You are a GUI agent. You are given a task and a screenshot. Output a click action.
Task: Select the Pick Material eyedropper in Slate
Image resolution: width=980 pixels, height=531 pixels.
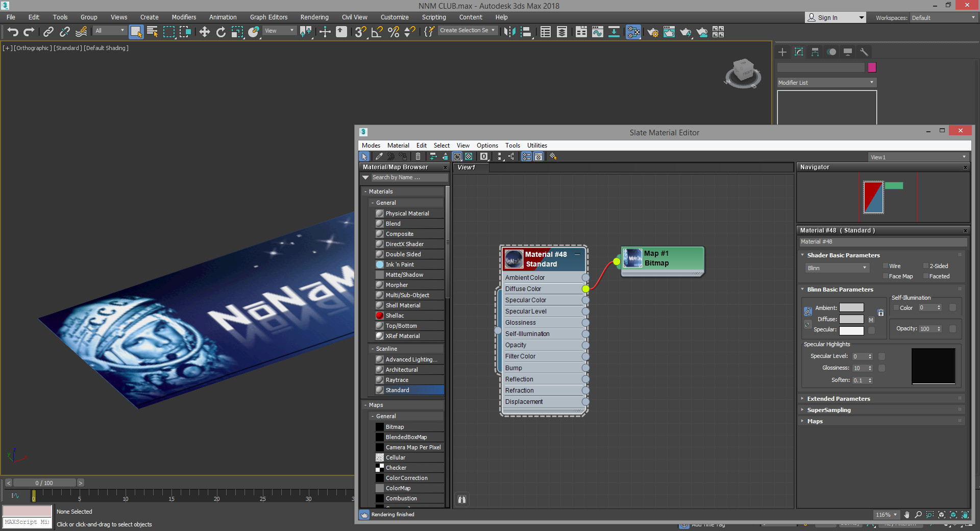pos(379,157)
